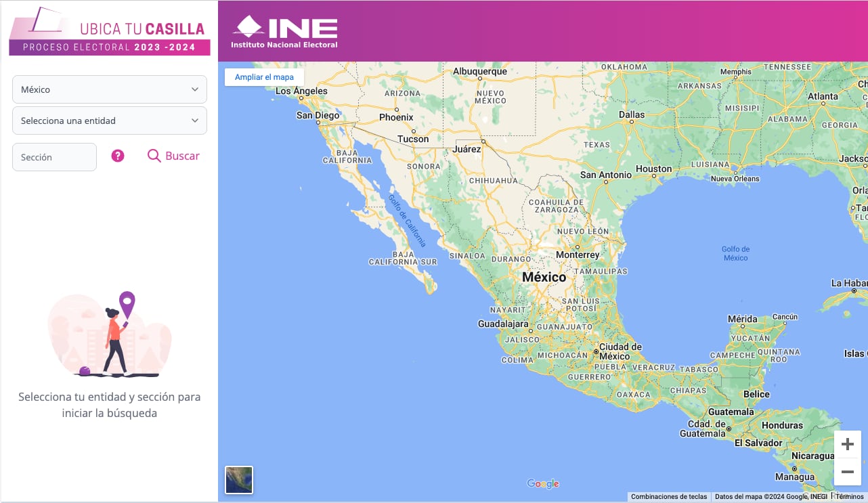Click the magnifying glass search icon
This screenshot has width=868, height=503.
154,156
